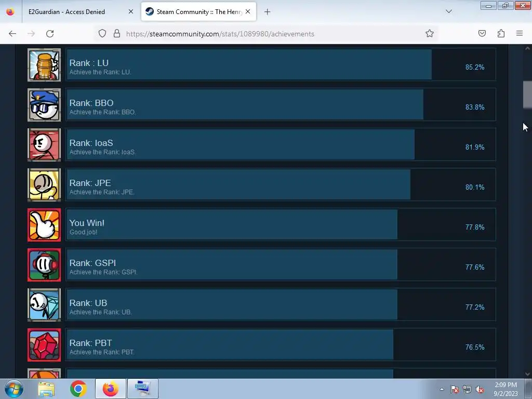The width and height of the screenshot is (532, 399).
Task: Click the 'Achieve the Rank: IoaS.' description
Action: [x=102, y=152]
